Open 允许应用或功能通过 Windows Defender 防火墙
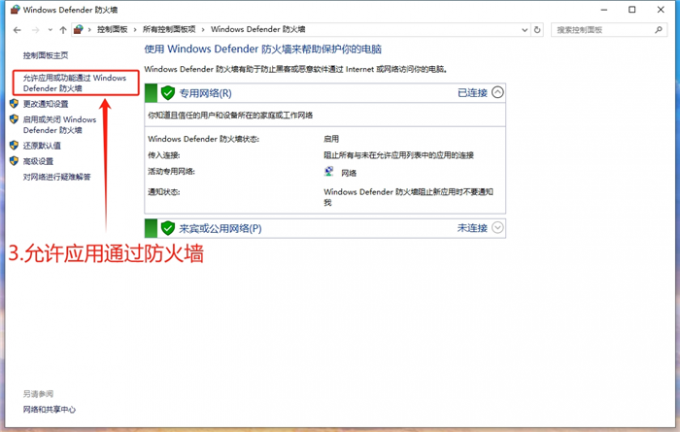This screenshot has height=432, width=680. tap(75, 83)
